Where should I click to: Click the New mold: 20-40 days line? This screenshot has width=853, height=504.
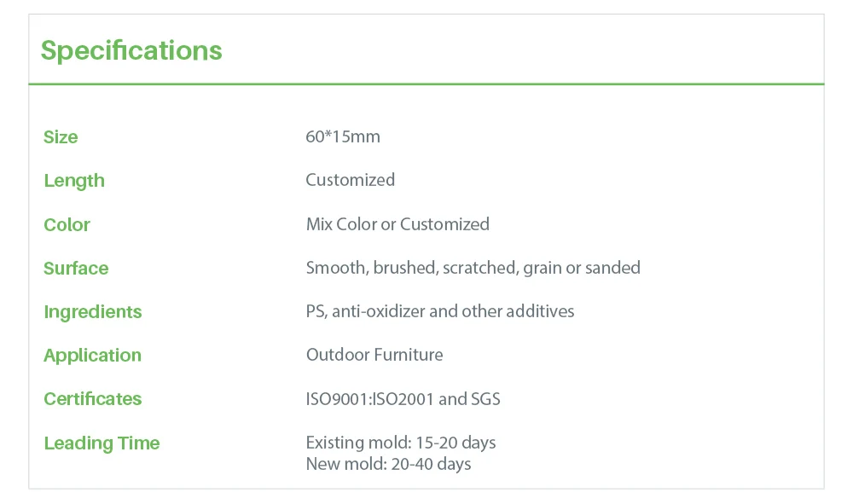(388, 464)
